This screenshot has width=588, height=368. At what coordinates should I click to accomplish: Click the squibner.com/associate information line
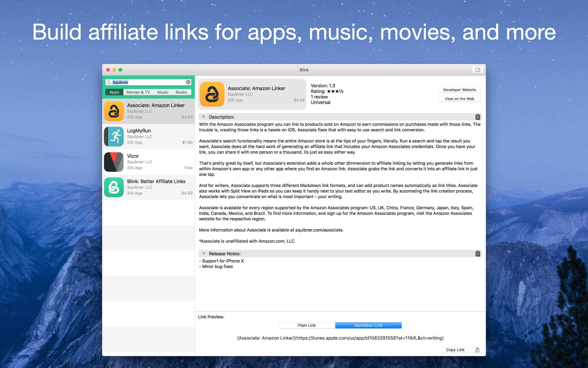click(x=271, y=230)
